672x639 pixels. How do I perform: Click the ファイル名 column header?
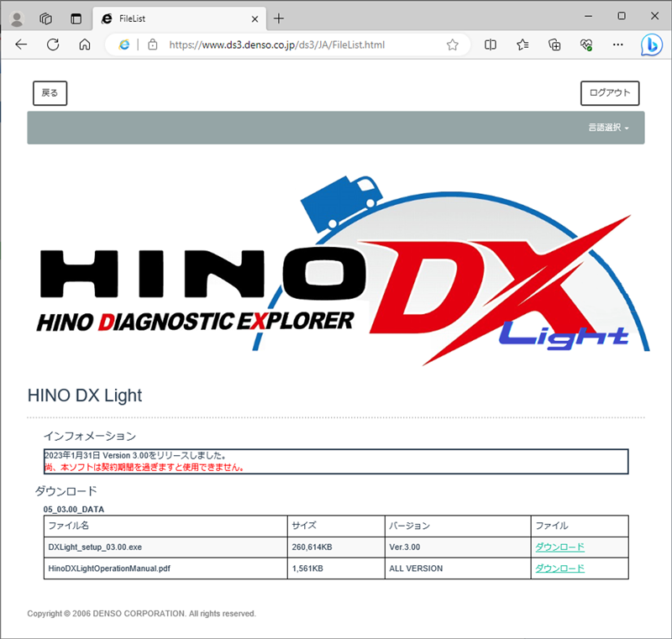tap(165, 526)
